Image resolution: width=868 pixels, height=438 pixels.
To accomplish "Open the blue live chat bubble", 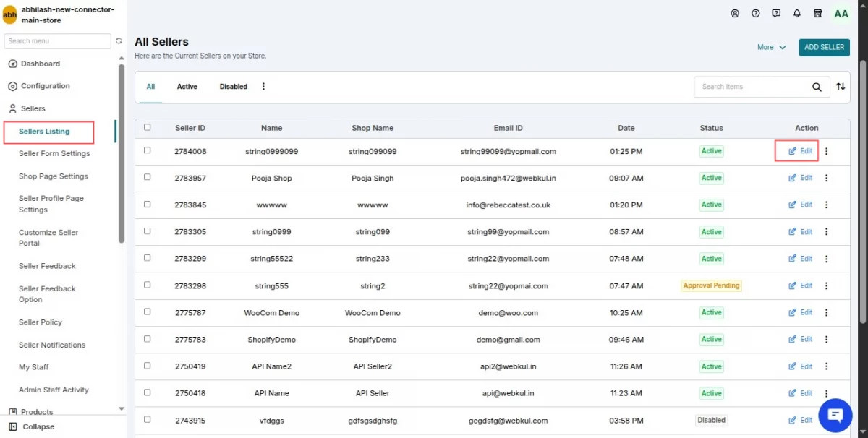I will click(x=835, y=415).
